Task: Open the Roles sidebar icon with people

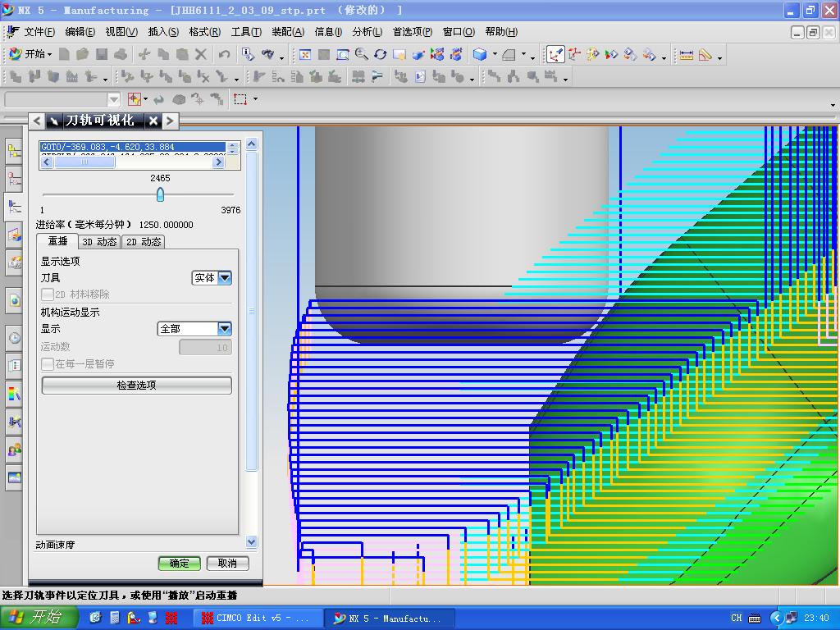Action: tap(15, 450)
